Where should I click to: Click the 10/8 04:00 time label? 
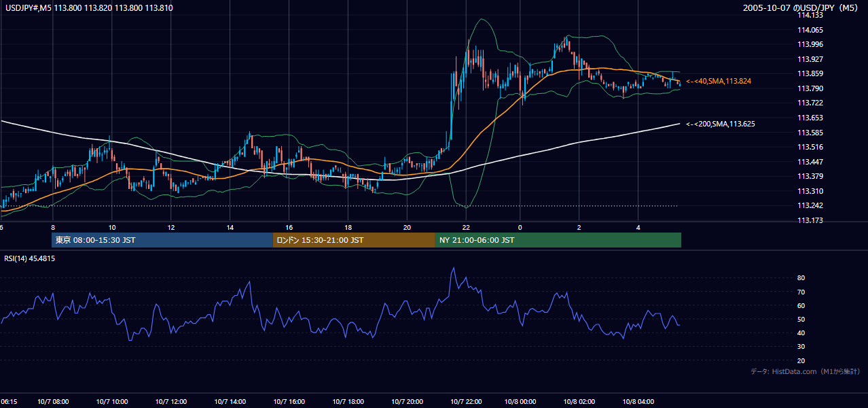(x=638, y=401)
